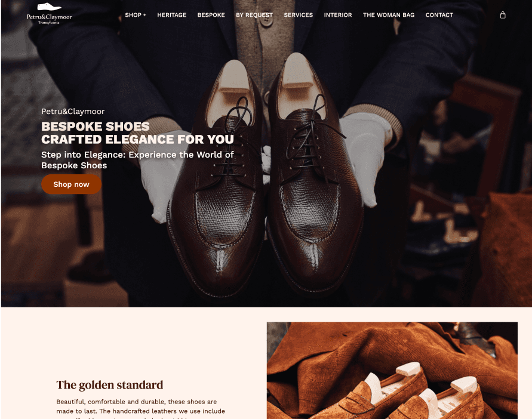Open the suede loafers image
Image resolution: width=532 pixels, height=419 pixels.
pyautogui.click(x=392, y=371)
